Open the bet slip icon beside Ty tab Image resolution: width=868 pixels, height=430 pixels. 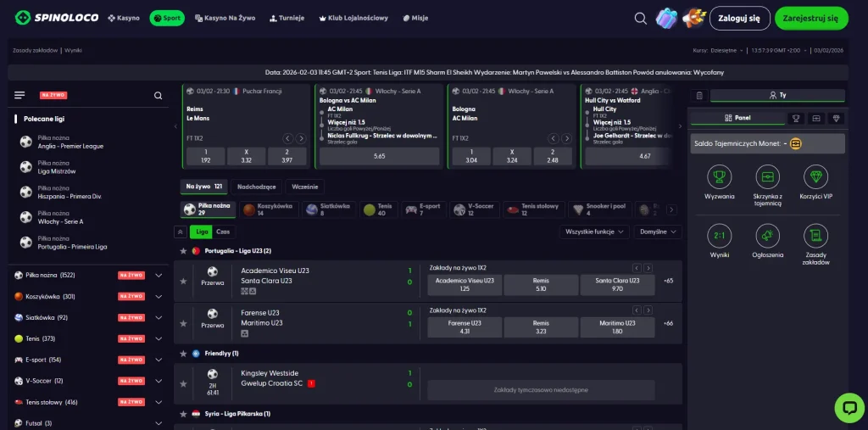tap(699, 95)
